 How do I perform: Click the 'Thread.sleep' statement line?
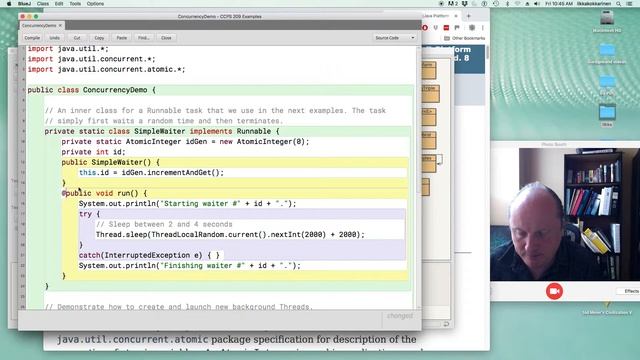click(230, 235)
